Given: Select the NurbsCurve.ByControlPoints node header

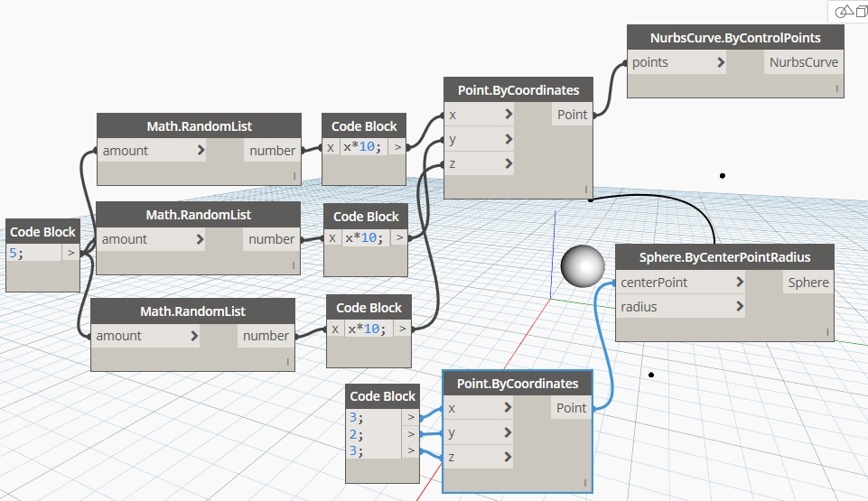Looking at the screenshot, I should point(735,38).
